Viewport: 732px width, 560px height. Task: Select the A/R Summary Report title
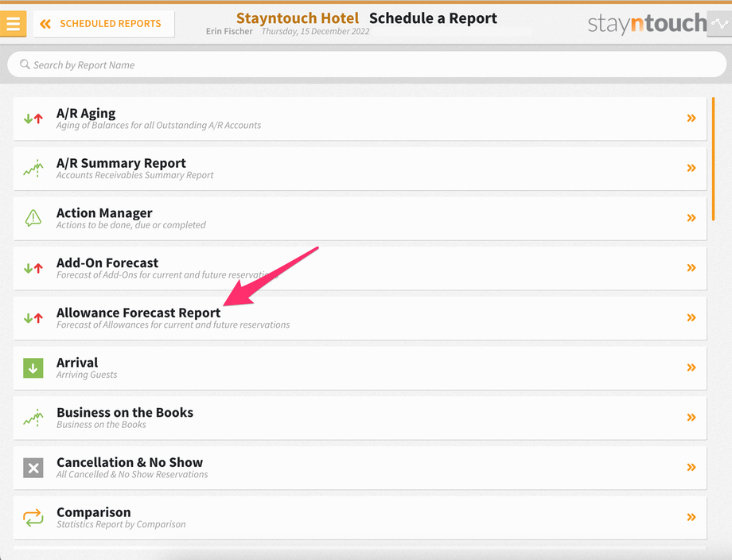(121, 163)
